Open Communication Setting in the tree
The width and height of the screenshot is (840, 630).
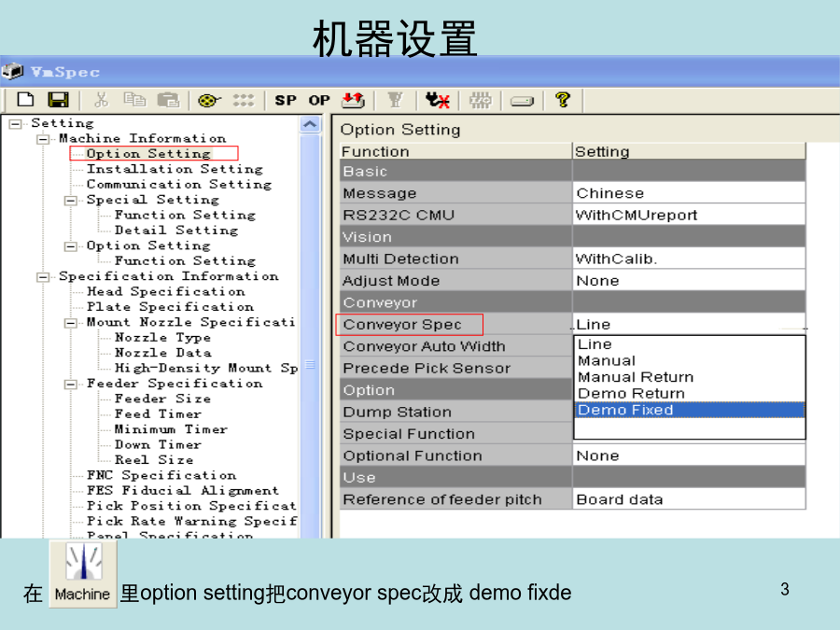[x=179, y=184]
